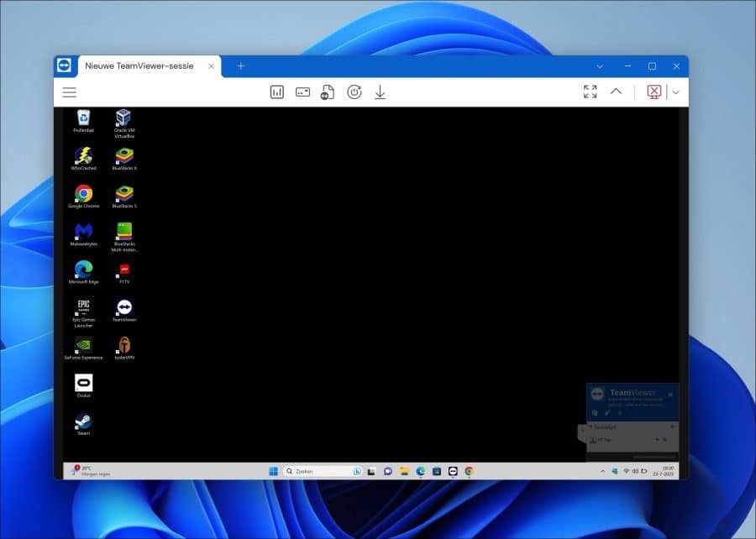Select the GeForce Experience desktop shortcut
Image resolution: width=756 pixels, height=539 pixels.
(x=83, y=348)
